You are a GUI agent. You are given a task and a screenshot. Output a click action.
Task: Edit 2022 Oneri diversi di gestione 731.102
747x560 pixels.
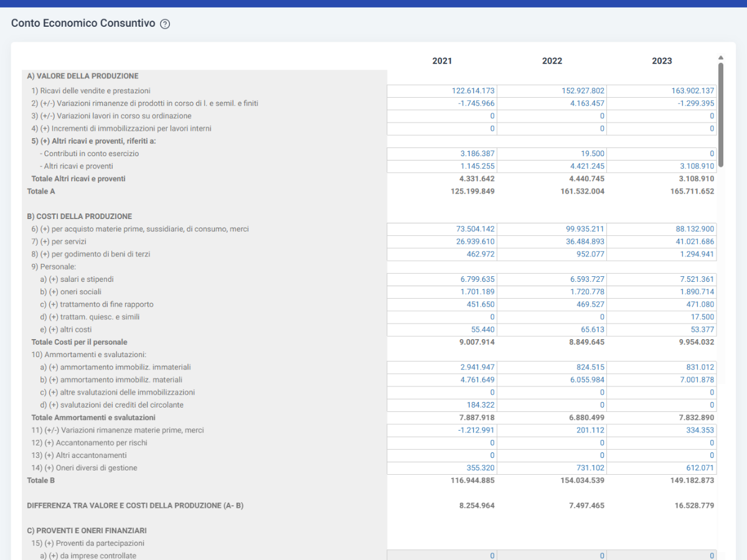(552, 468)
